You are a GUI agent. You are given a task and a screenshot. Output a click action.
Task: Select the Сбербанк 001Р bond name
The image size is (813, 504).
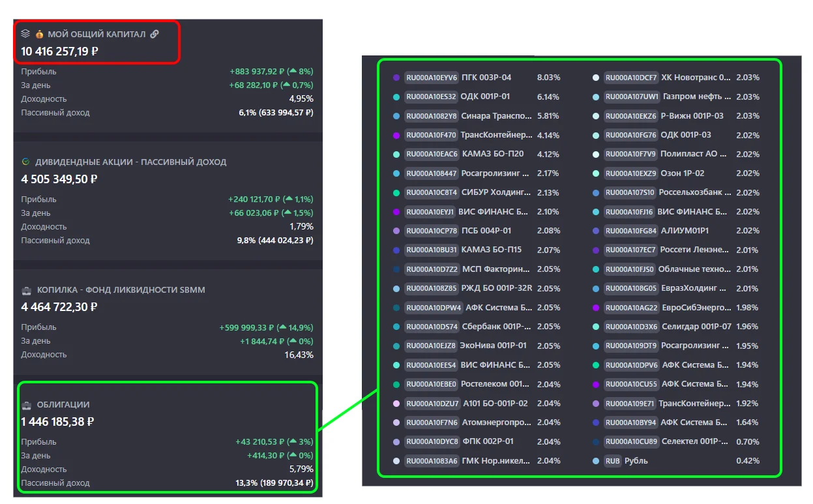(x=496, y=327)
